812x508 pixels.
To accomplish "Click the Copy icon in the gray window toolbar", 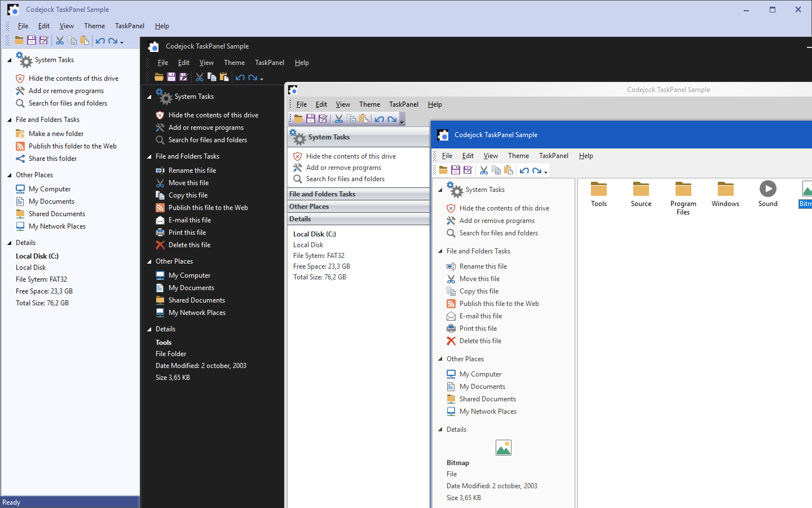I will pyautogui.click(x=351, y=119).
